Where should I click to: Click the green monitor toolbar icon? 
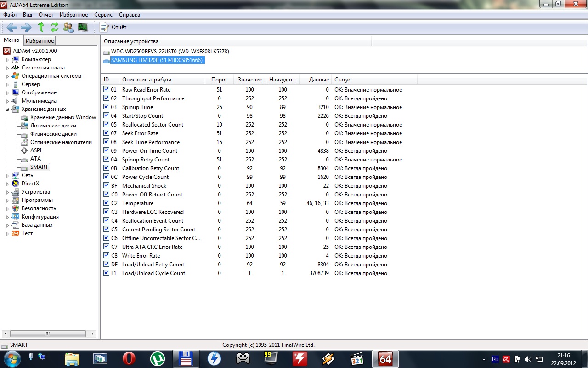(83, 27)
